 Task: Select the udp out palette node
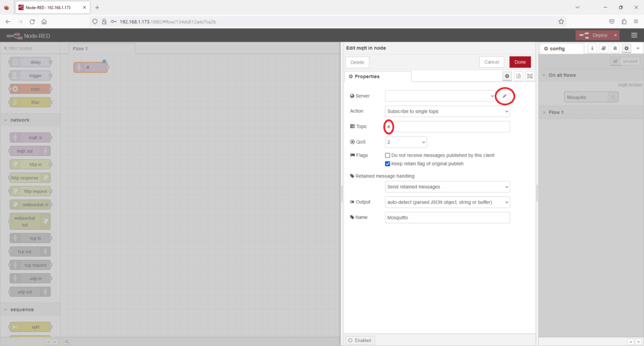30,292
